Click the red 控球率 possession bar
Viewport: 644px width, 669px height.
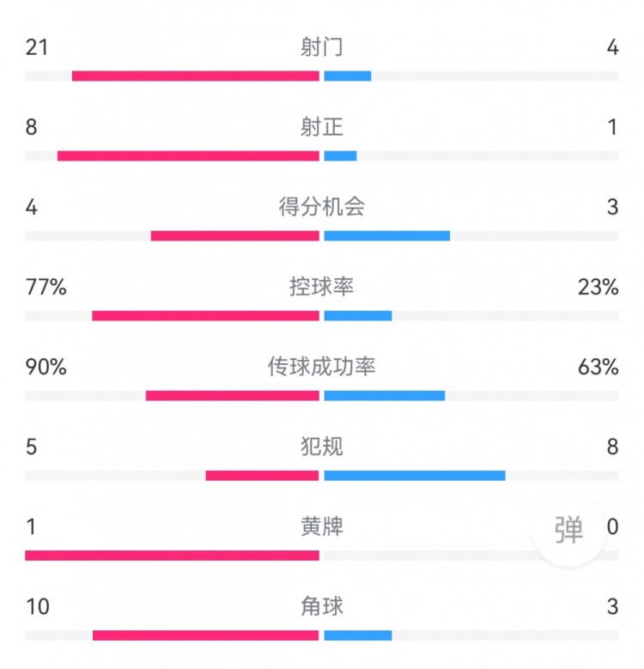pyautogui.click(x=206, y=315)
